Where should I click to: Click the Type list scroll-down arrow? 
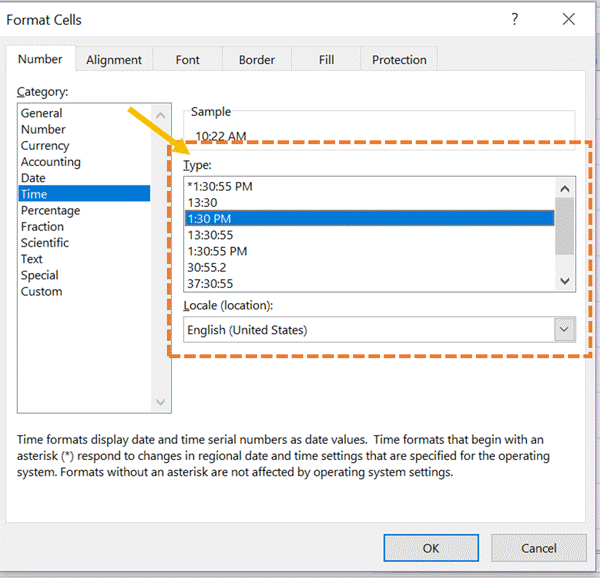click(x=565, y=281)
